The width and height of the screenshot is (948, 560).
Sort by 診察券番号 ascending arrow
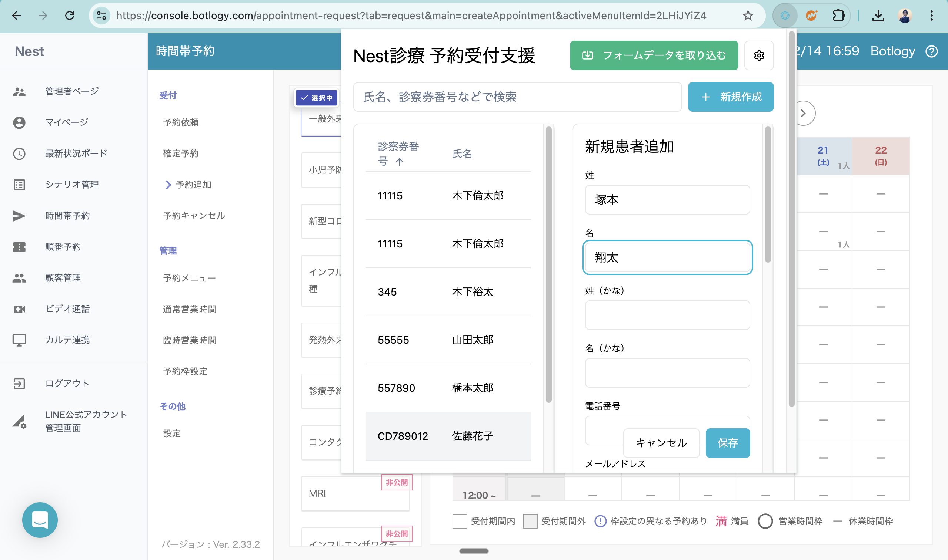[400, 162]
